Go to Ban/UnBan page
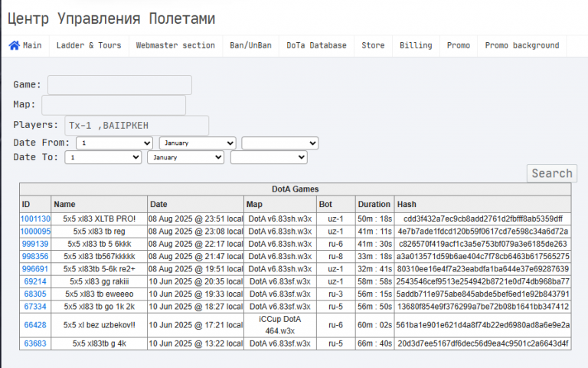The width and height of the screenshot is (588, 368). (x=250, y=45)
